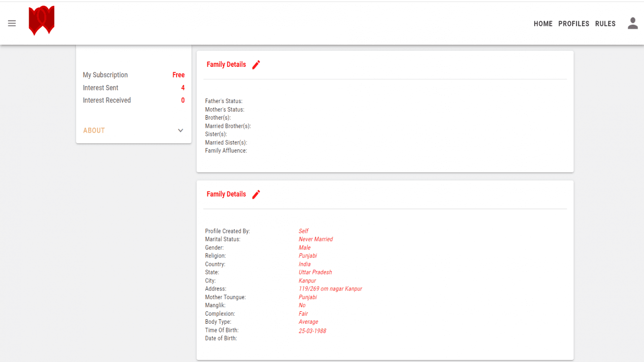Click the Self value for profile creator
The height and width of the screenshot is (362, 644).
303,231
